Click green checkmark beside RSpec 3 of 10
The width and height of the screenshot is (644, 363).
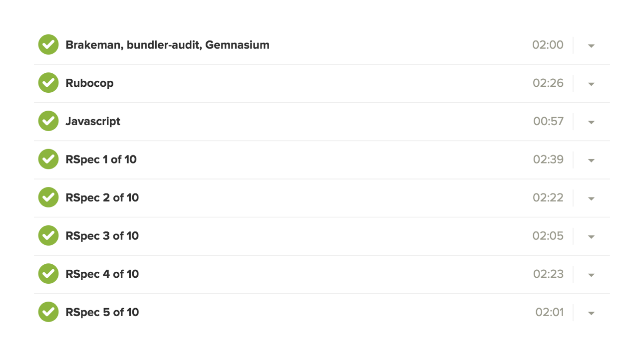(x=48, y=236)
